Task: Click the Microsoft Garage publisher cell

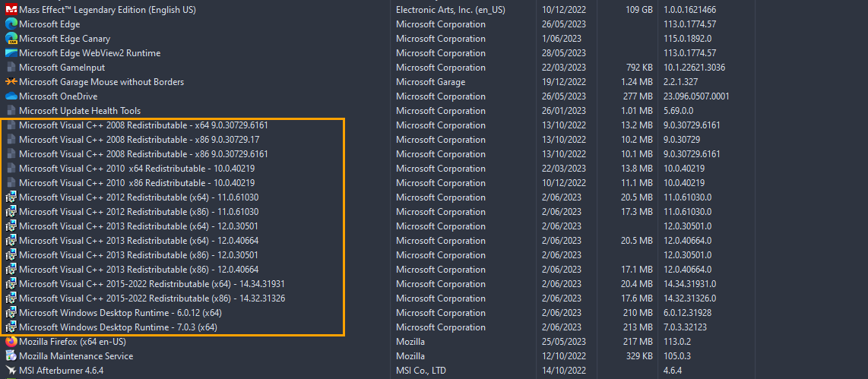Action: click(x=430, y=82)
